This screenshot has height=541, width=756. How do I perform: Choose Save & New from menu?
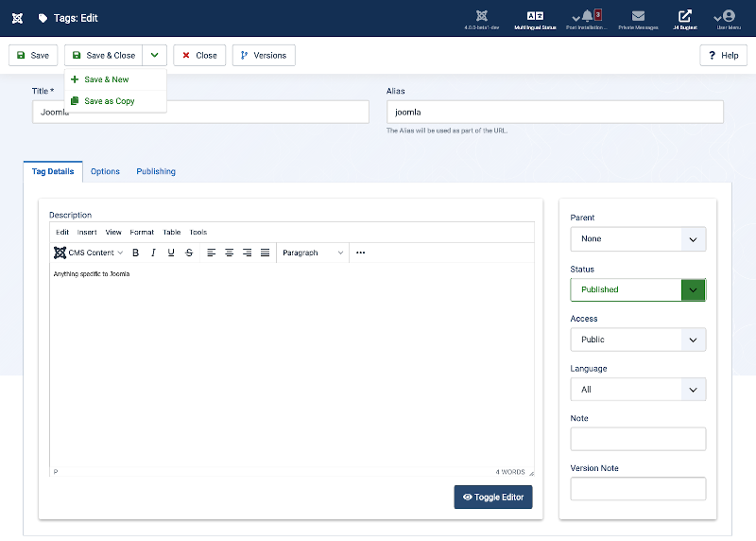[x=106, y=79]
